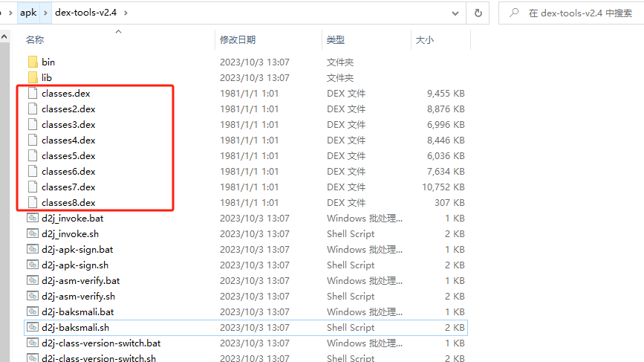Select the classes2.dex file name
This screenshot has height=362, width=644.
click(68, 109)
